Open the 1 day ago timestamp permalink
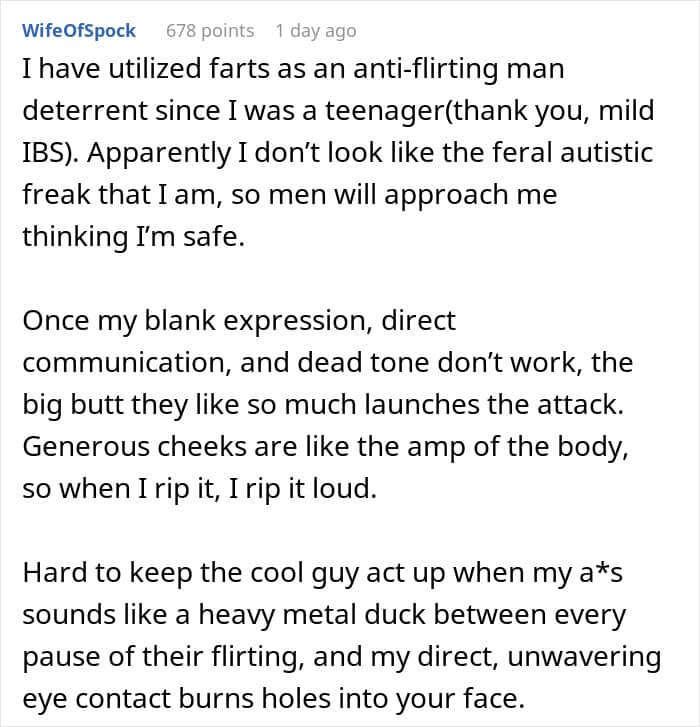The image size is (700, 727). pyautogui.click(x=315, y=31)
